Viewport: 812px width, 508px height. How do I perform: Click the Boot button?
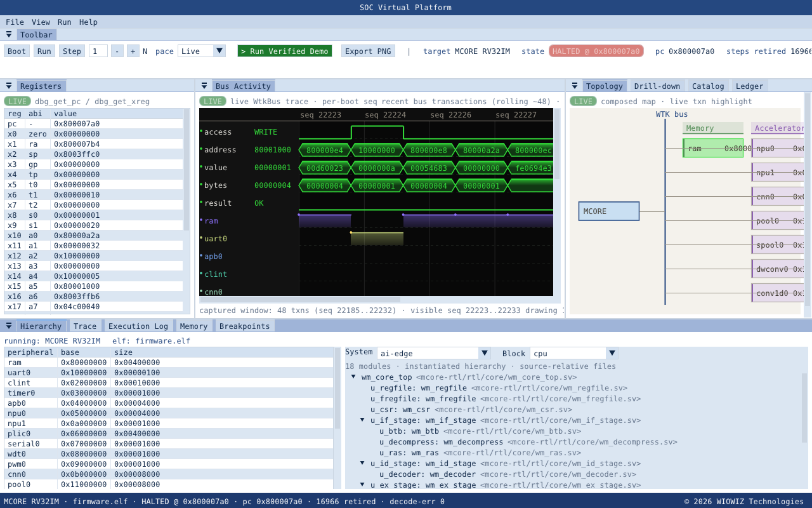17,51
